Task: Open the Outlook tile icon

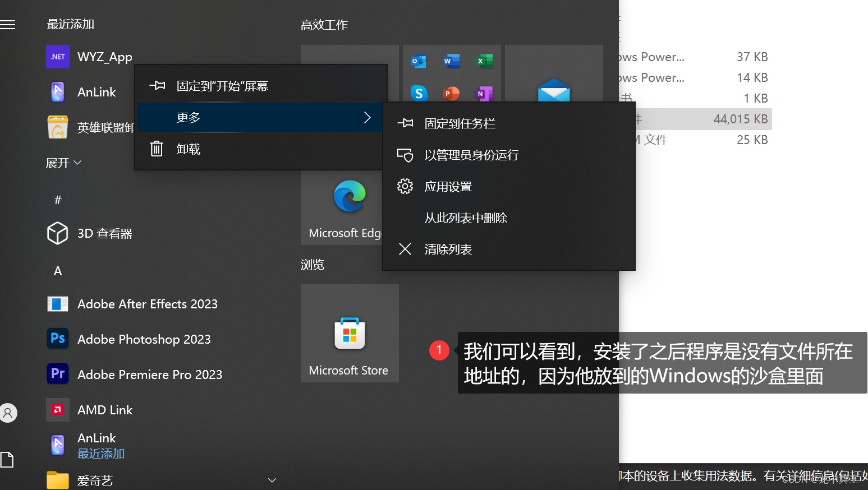Action: point(419,61)
